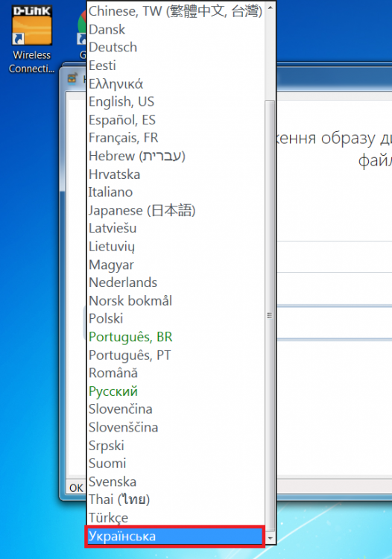Choose Português, BR language entry
392x559 pixels.
[x=176, y=337]
